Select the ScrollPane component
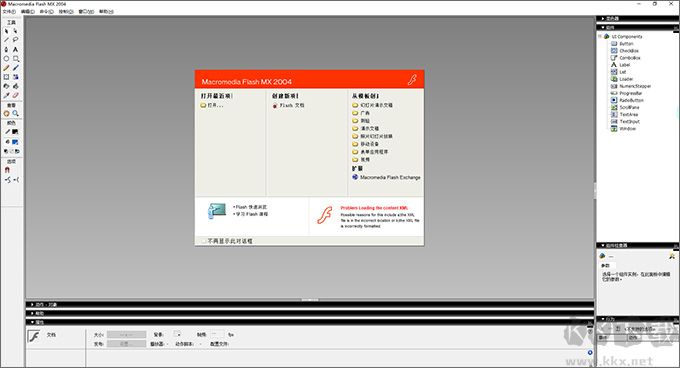This screenshot has width=680, height=368. [x=625, y=107]
